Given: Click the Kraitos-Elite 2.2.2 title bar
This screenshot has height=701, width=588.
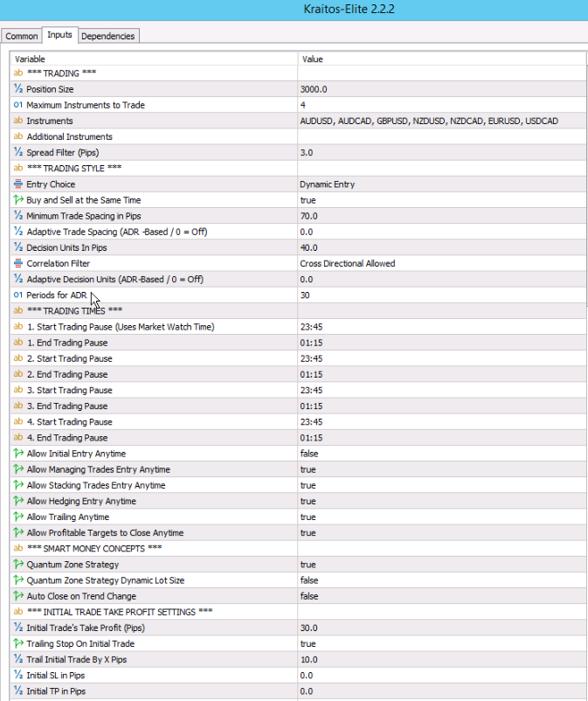Looking at the screenshot, I should [x=294, y=10].
